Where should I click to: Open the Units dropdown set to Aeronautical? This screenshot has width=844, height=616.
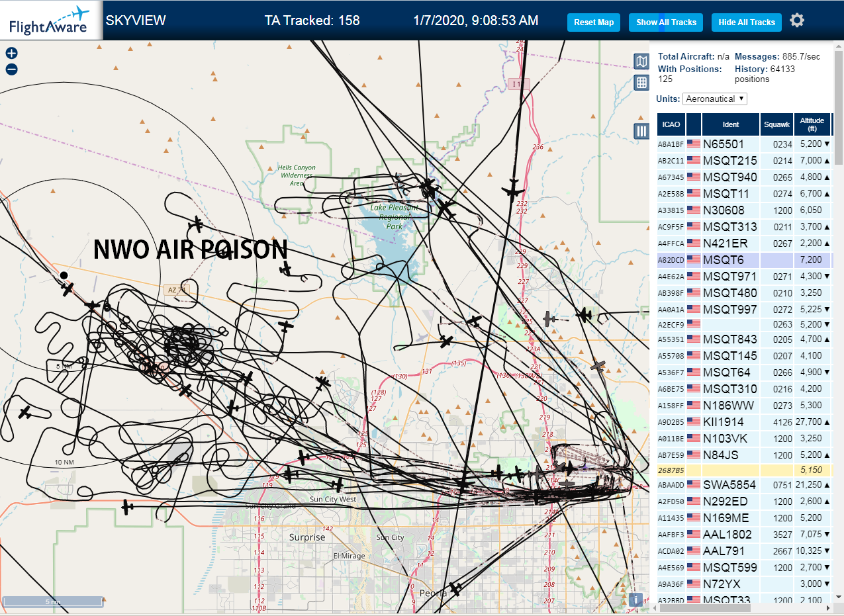[x=715, y=99]
